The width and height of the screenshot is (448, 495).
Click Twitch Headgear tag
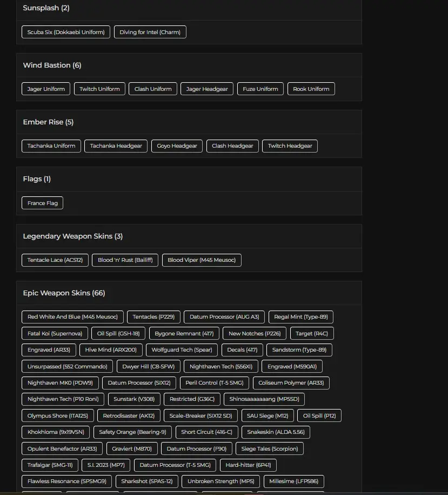(x=290, y=146)
